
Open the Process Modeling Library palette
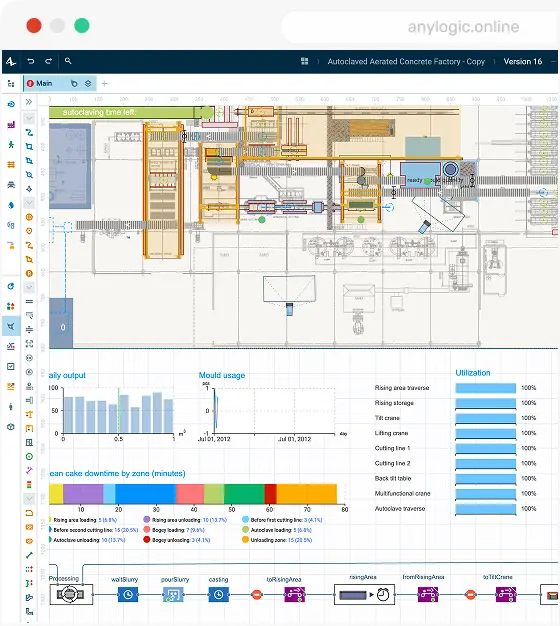coord(11,104)
